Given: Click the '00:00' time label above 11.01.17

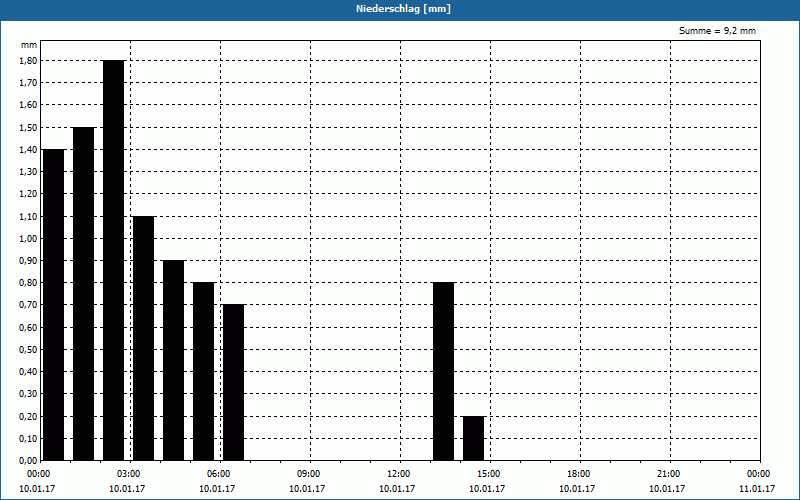Looking at the screenshot, I should (x=759, y=474).
